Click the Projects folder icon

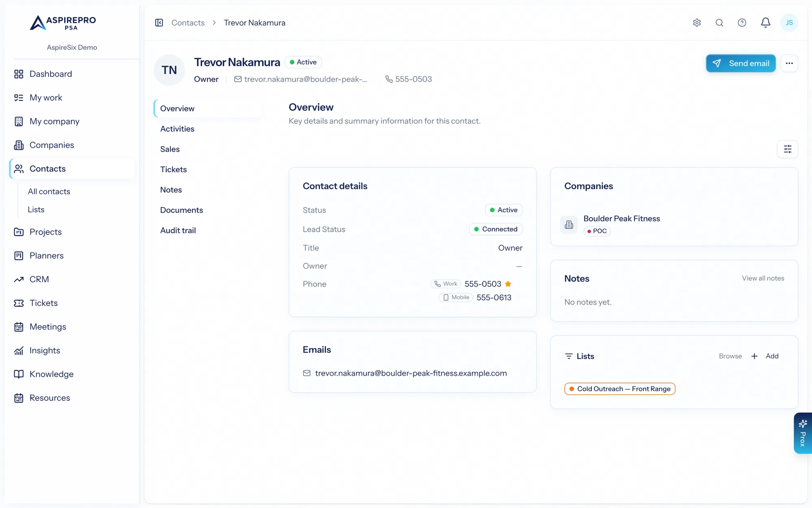[x=19, y=232]
